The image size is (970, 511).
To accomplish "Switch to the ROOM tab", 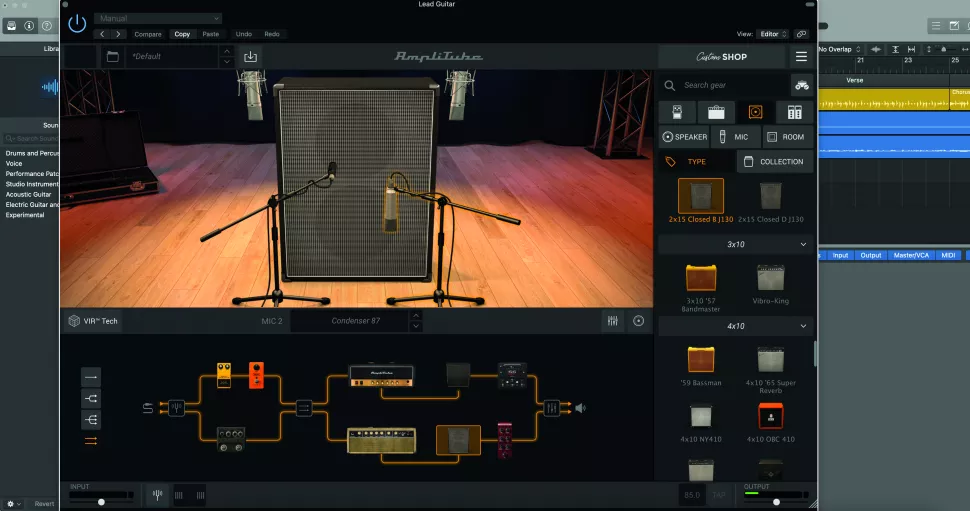I will click(785, 137).
